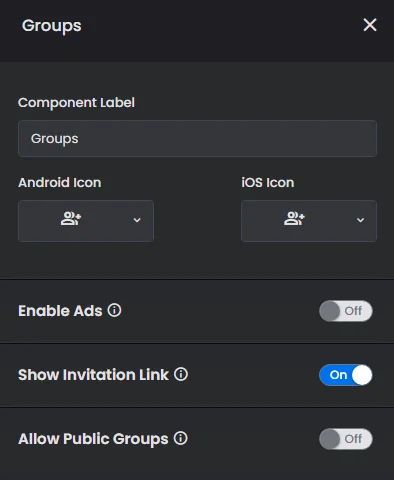Click the Android Icon label text

tap(60, 183)
